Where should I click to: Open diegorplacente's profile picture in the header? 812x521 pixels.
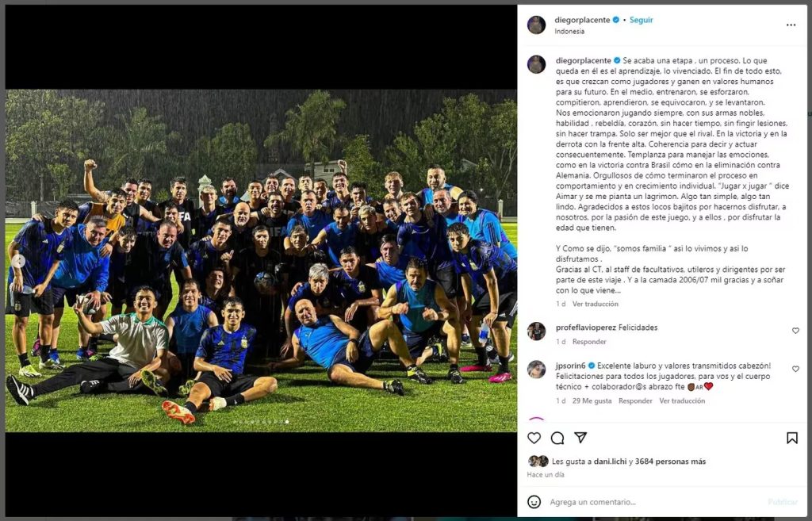537,25
